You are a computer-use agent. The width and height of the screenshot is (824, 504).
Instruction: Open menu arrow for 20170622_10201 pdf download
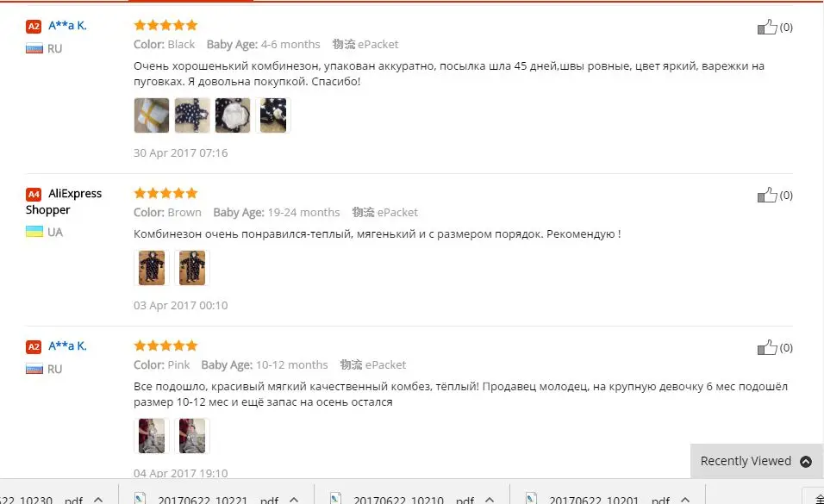tap(684, 500)
